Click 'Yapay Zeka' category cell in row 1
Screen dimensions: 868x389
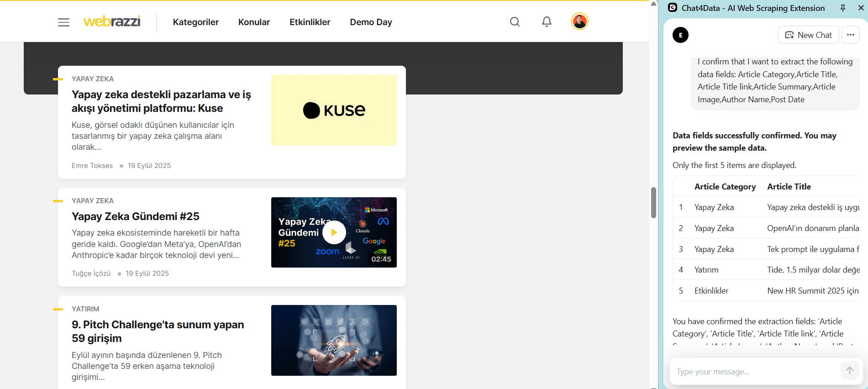tap(714, 207)
